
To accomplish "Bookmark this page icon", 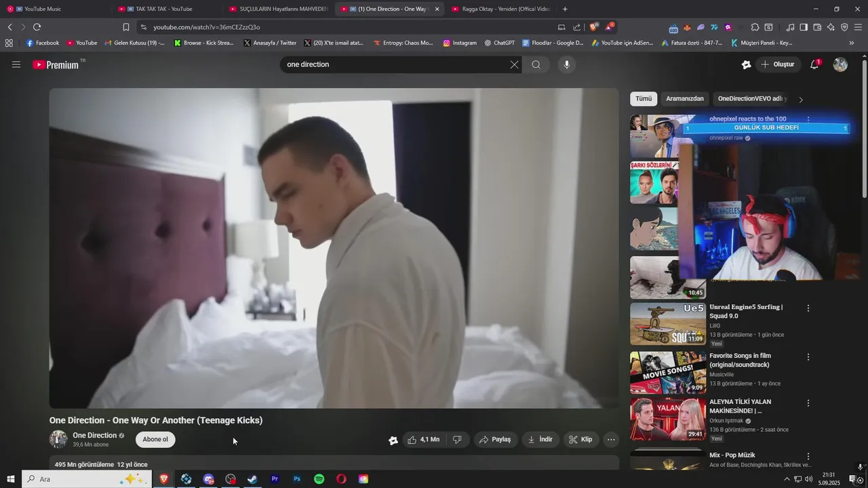I will coord(126,27).
